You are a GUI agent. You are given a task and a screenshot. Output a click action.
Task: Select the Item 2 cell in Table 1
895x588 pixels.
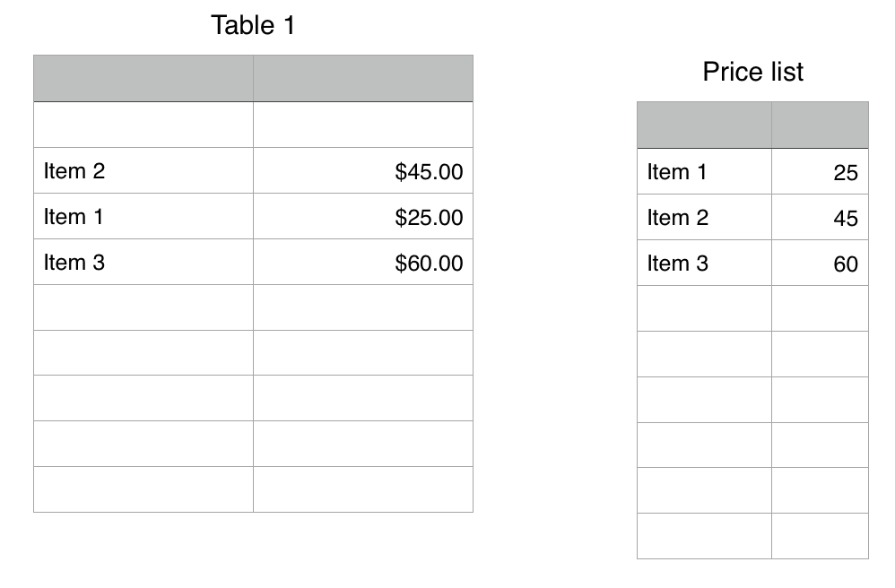tap(143, 171)
